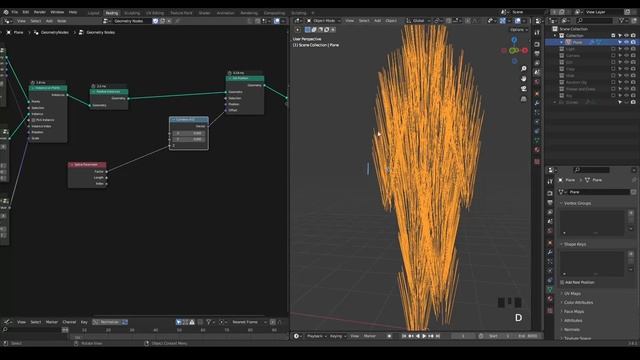Jump to timeline start playback icon
The width and height of the screenshot is (640, 360).
[x=404, y=336]
